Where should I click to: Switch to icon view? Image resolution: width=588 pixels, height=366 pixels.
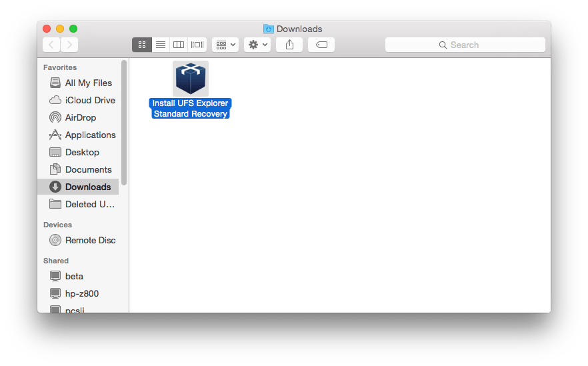point(142,45)
